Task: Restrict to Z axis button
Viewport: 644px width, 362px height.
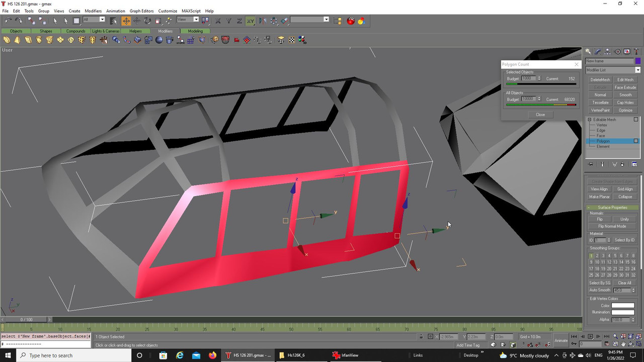Action: click(x=239, y=21)
